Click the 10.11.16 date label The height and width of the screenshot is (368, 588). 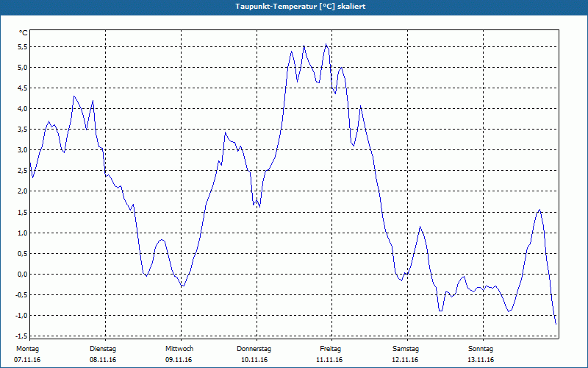click(x=254, y=360)
